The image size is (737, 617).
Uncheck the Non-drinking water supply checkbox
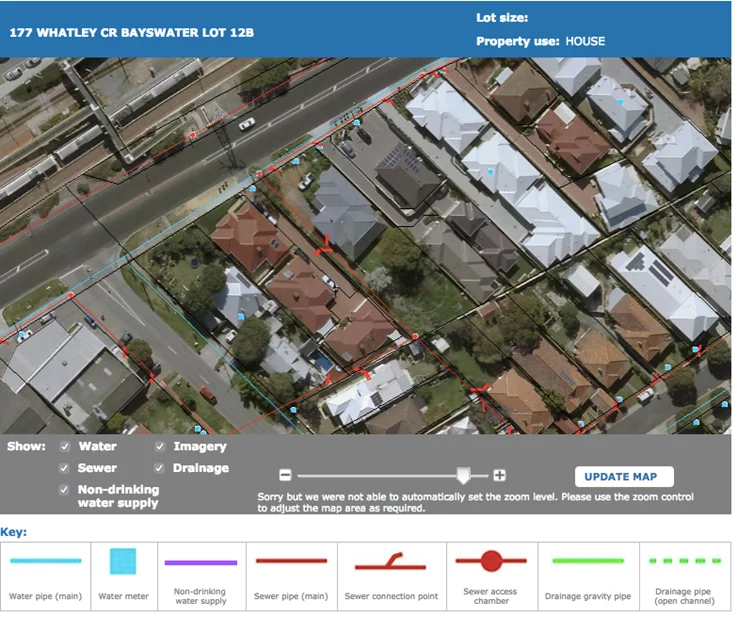pyautogui.click(x=65, y=490)
